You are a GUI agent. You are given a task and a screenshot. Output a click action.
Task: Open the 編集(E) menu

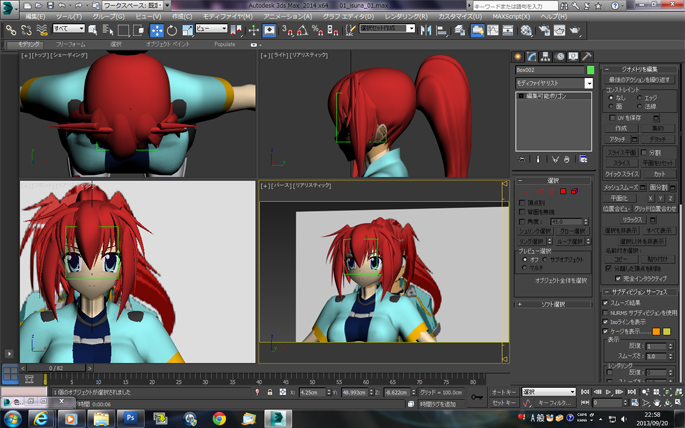(x=35, y=17)
